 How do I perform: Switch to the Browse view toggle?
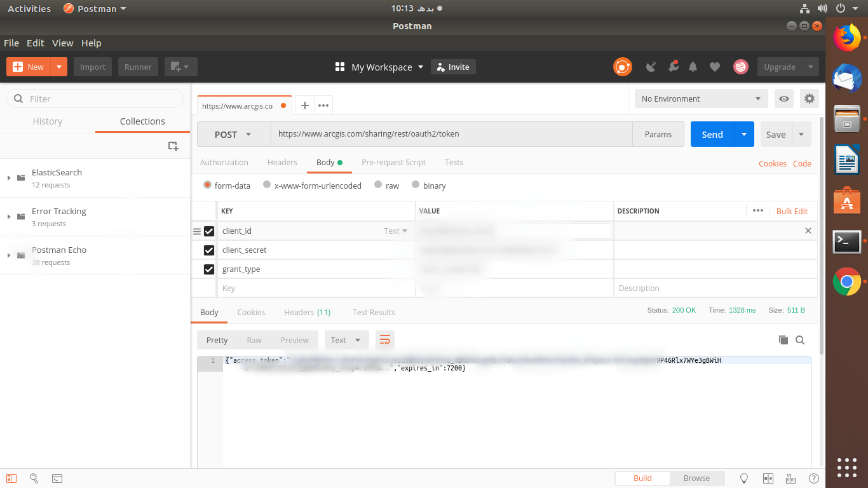[x=696, y=478]
